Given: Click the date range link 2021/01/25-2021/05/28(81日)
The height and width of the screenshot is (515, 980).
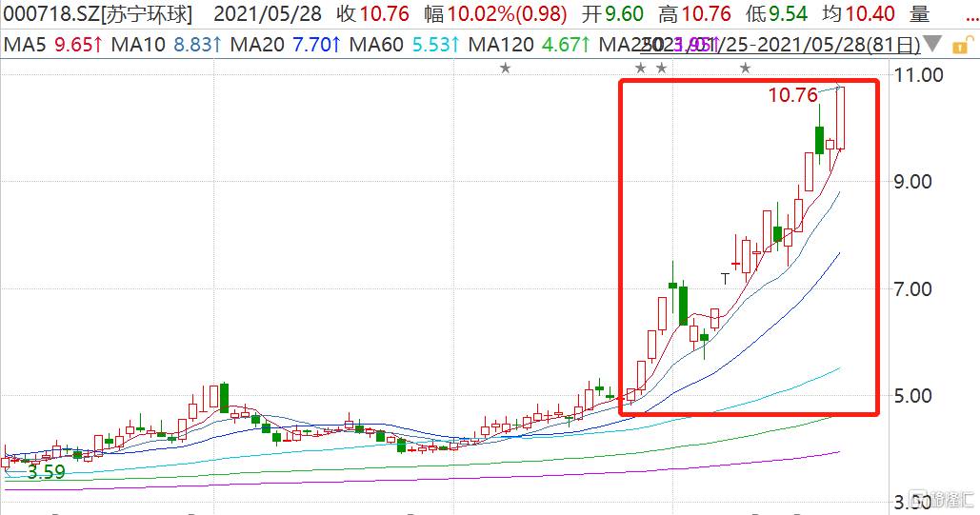Looking at the screenshot, I should click(781, 45).
